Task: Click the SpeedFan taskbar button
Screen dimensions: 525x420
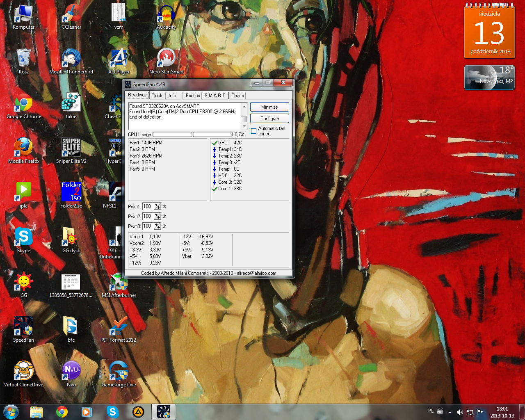Action: (164, 411)
